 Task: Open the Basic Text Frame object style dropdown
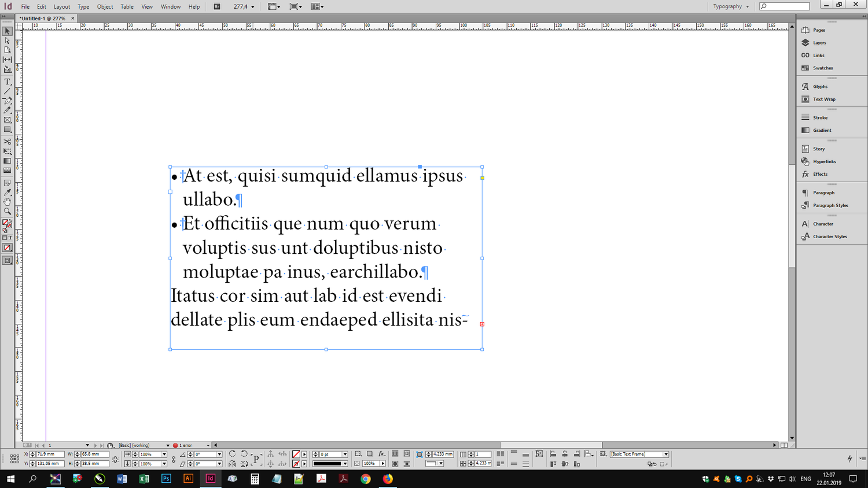(666, 454)
